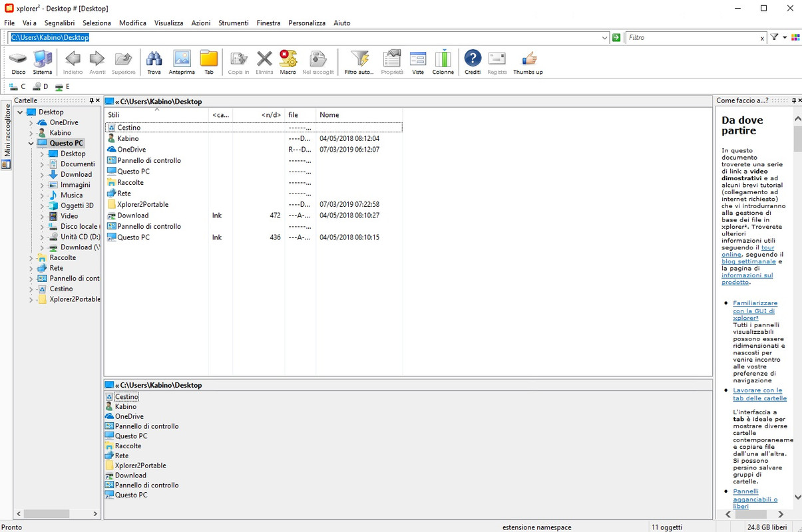Open the Visualizza menu
This screenshot has height=532, width=802.
tap(168, 23)
